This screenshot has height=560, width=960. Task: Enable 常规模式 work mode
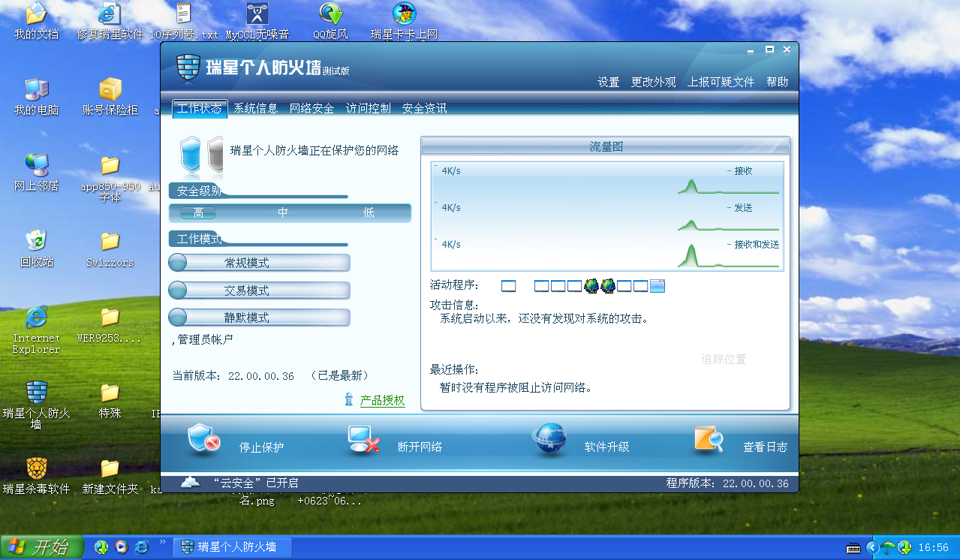pyautogui.click(x=259, y=263)
